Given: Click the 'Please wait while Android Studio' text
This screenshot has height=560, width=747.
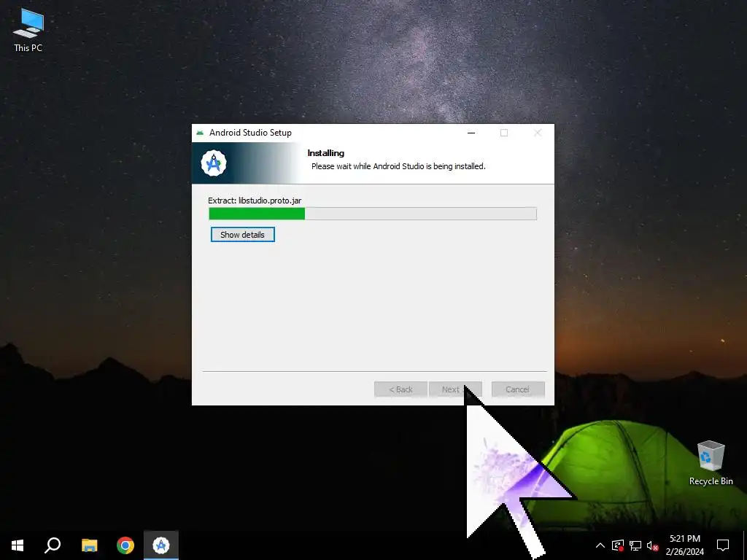Looking at the screenshot, I should 398,166.
